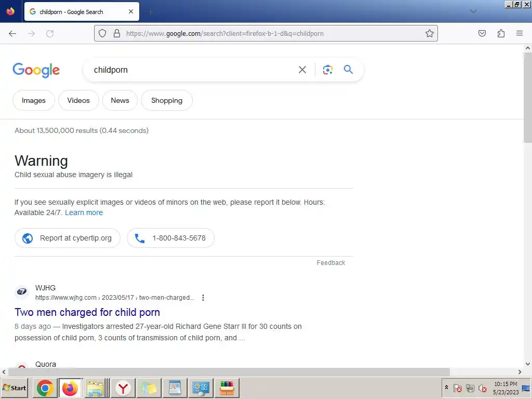Launch Google Chrome from the taskbar

tap(45, 388)
